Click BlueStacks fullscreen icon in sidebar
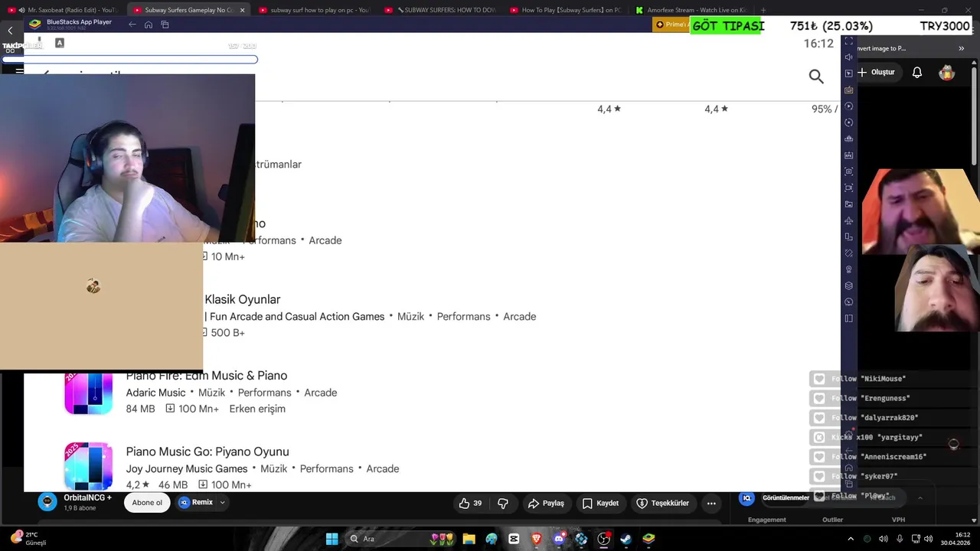Screen dimensions: 980x551 pyautogui.click(x=848, y=41)
